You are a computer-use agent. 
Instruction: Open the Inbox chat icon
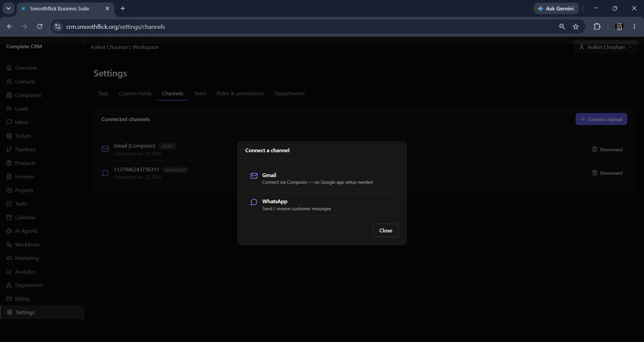[9, 122]
